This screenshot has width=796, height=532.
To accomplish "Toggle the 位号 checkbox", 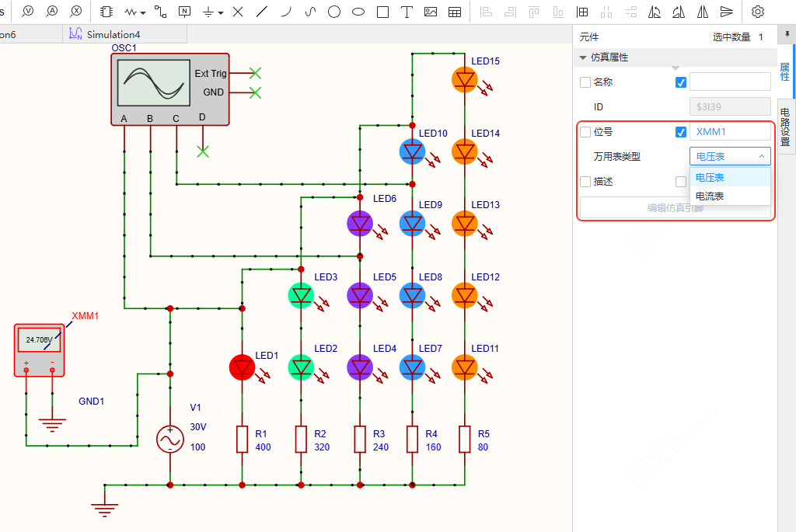I will click(x=585, y=132).
